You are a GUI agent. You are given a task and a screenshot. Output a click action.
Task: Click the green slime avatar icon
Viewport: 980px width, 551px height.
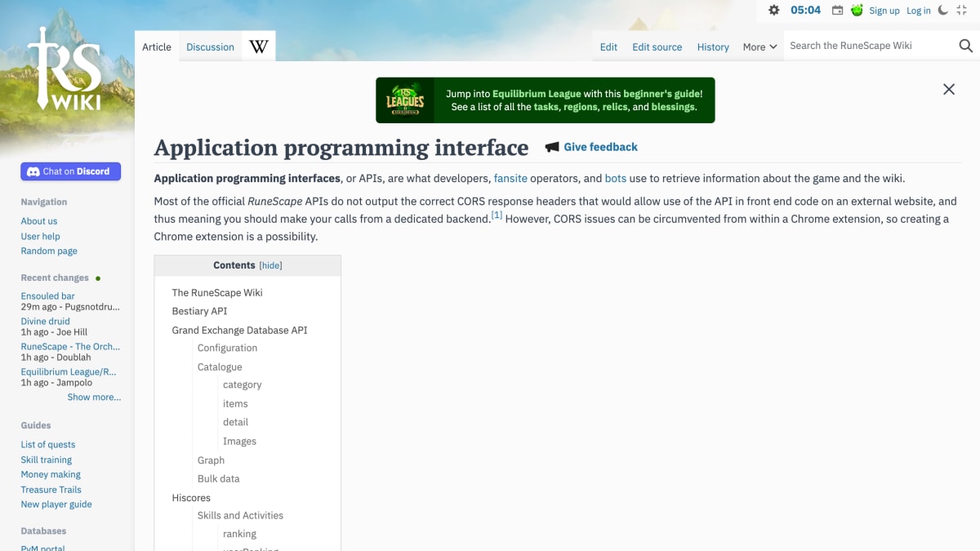click(x=857, y=10)
